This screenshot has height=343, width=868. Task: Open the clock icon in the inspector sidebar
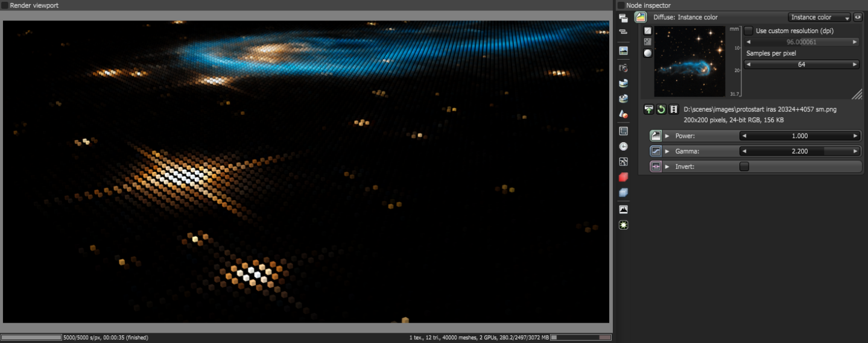coord(624,146)
